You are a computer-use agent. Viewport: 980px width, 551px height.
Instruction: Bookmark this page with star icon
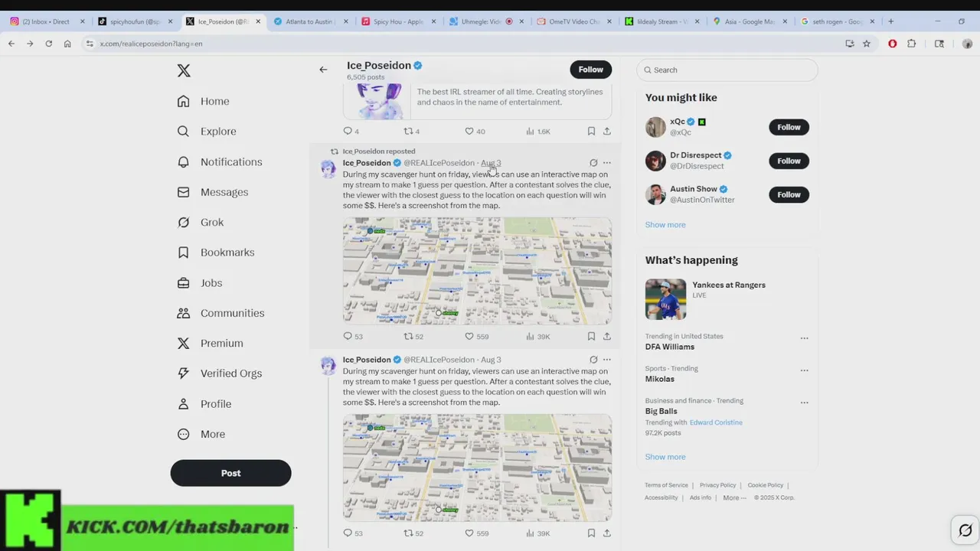867,44
